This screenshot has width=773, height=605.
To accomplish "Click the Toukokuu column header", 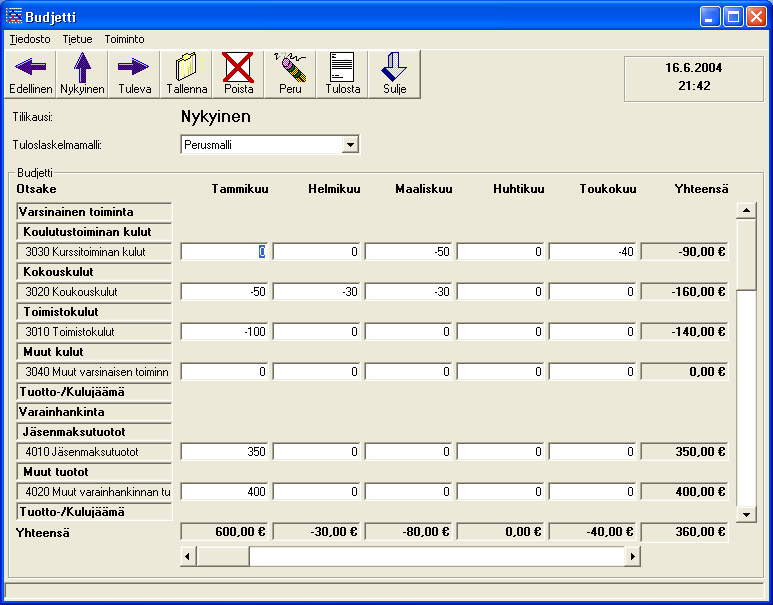I will [608, 189].
